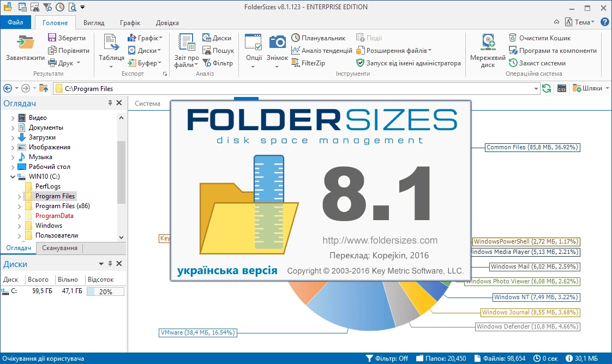Select Документы in the tree
Screen dimensions: 612x364
click(x=46, y=127)
